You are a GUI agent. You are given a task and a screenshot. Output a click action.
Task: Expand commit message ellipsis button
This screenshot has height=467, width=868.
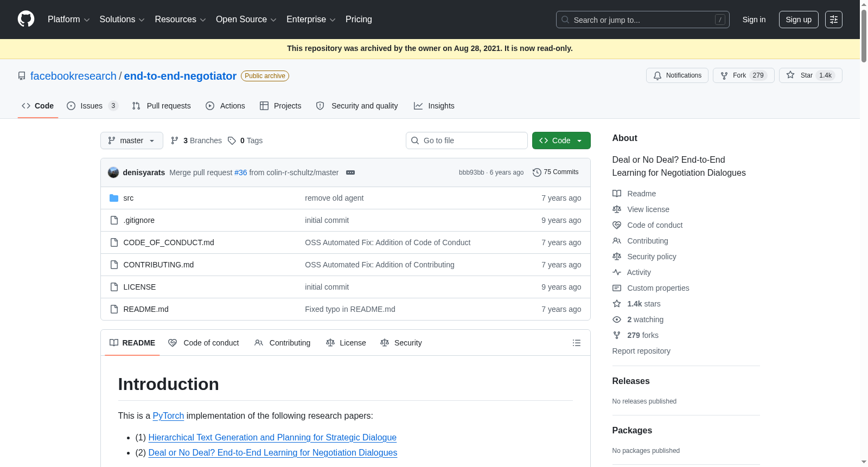point(350,172)
